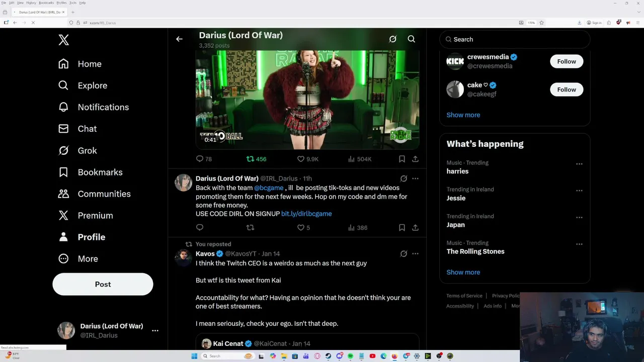Open the @bcgame mention link
This screenshot has width=644, height=362.
click(x=269, y=188)
